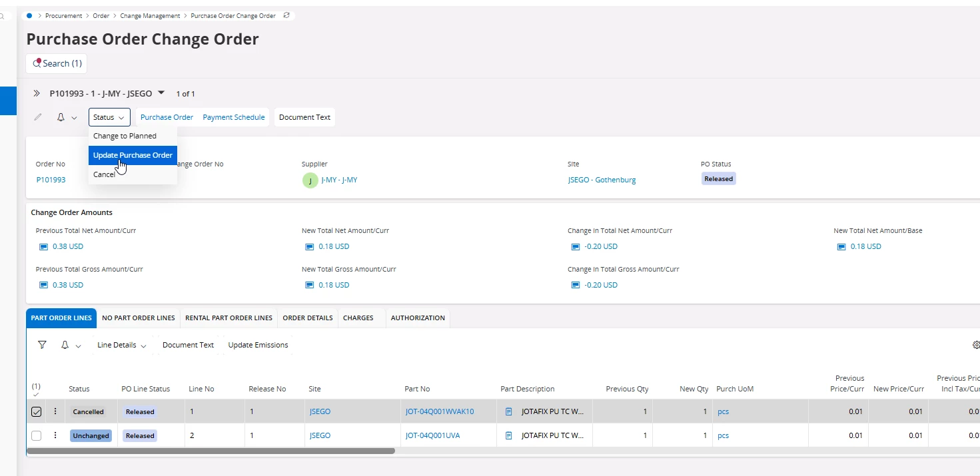Click the double-chevron record navigation icon
980x476 pixels.
point(37,94)
